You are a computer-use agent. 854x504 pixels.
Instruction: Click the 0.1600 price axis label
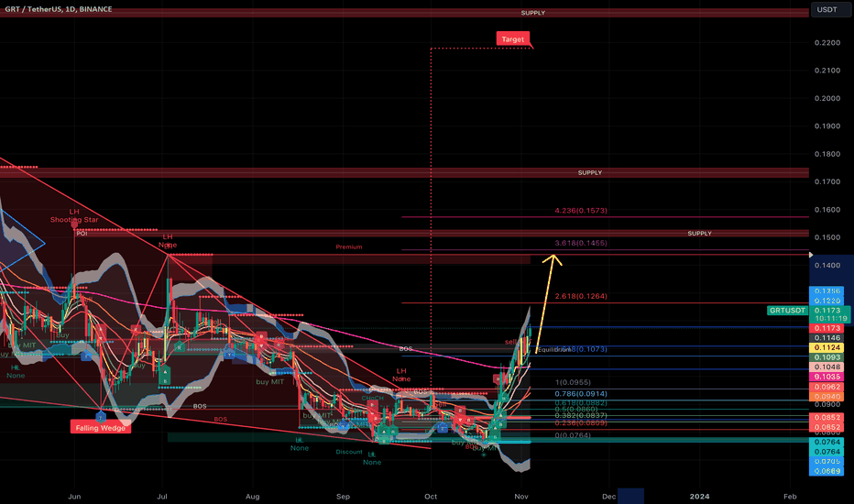(x=827, y=209)
